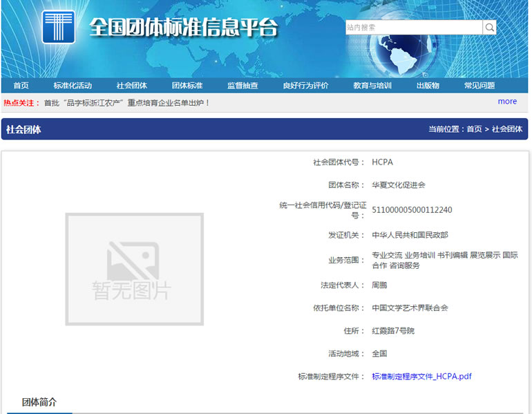Click supporting unit 中国文学艺术界联合会

[x=410, y=308]
